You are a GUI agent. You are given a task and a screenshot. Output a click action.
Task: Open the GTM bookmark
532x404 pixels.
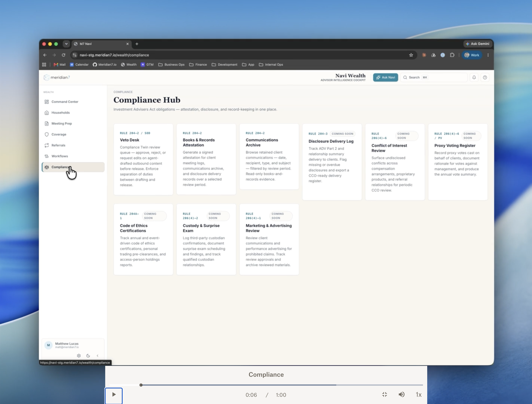tap(147, 65)
